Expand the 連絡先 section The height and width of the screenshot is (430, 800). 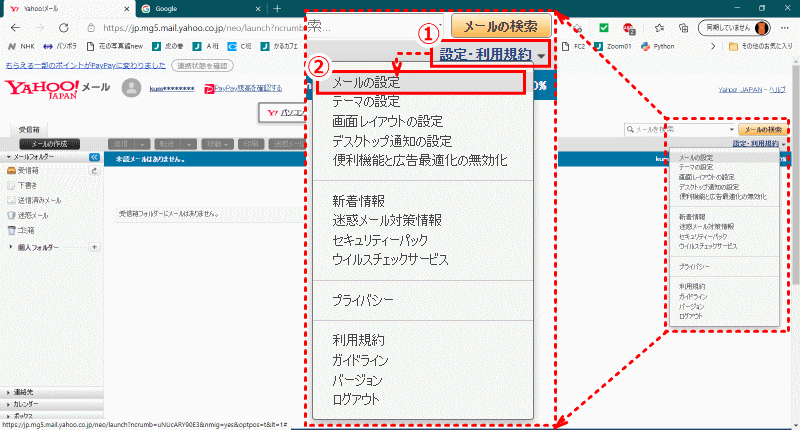(x=8, y=392)
